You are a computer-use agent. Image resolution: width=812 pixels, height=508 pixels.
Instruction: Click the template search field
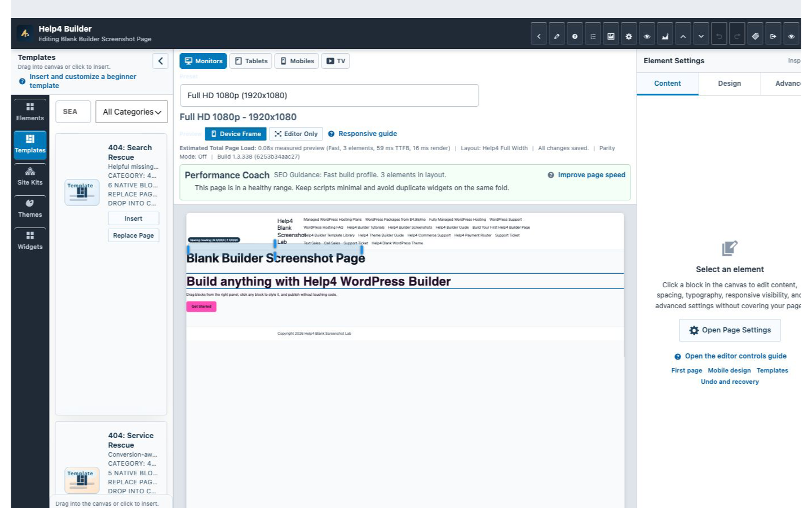[x=73, y=112]
